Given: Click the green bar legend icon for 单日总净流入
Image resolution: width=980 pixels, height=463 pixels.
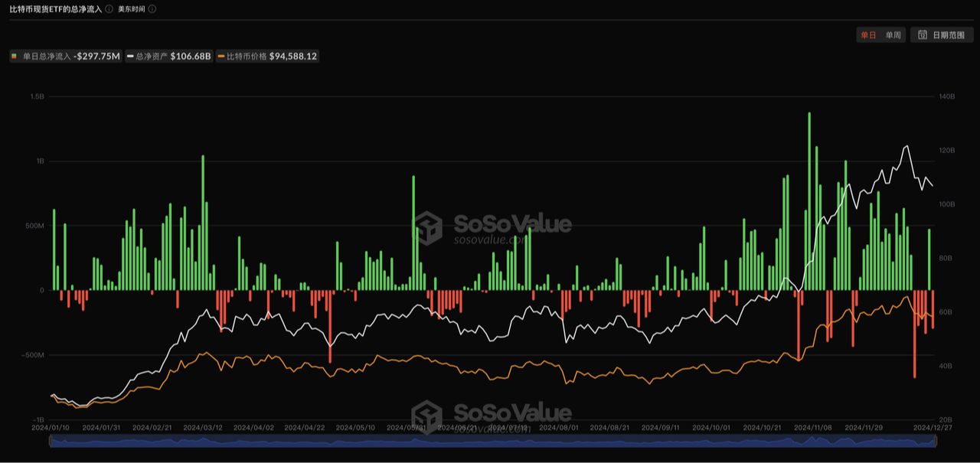Looking at the screenshot, I should [x=15, y=55].
